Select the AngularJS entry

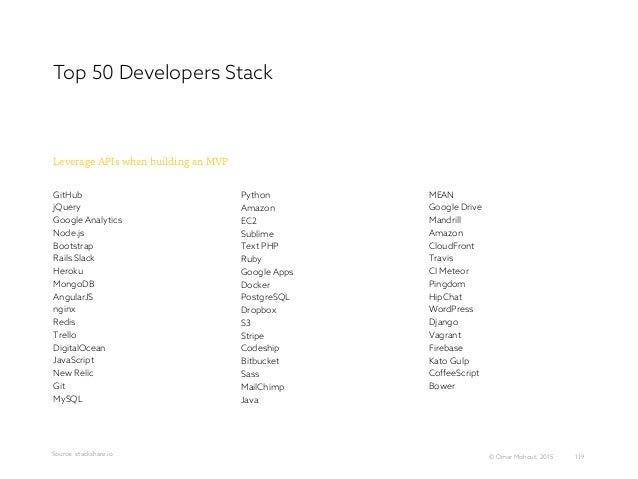[73, 297]
